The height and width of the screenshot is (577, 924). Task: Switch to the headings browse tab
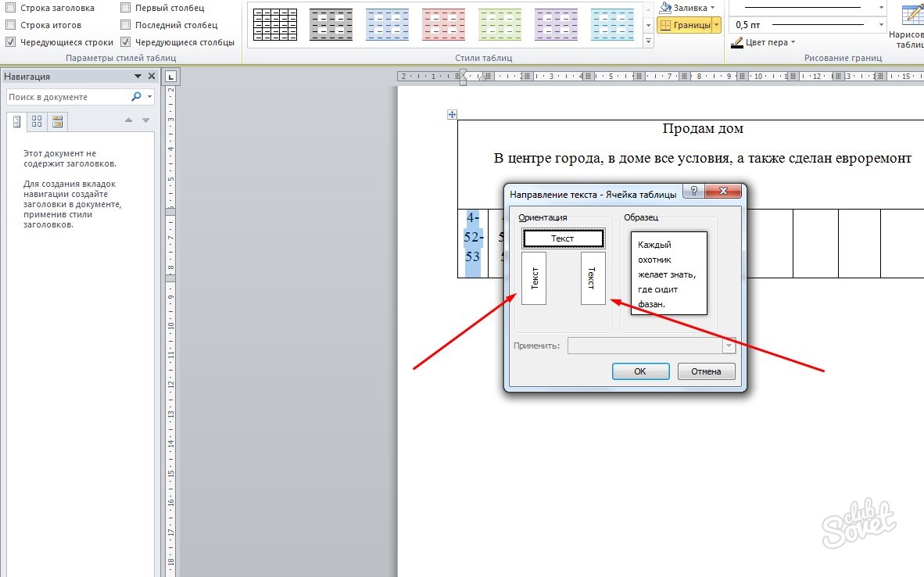tap(16, 121)
